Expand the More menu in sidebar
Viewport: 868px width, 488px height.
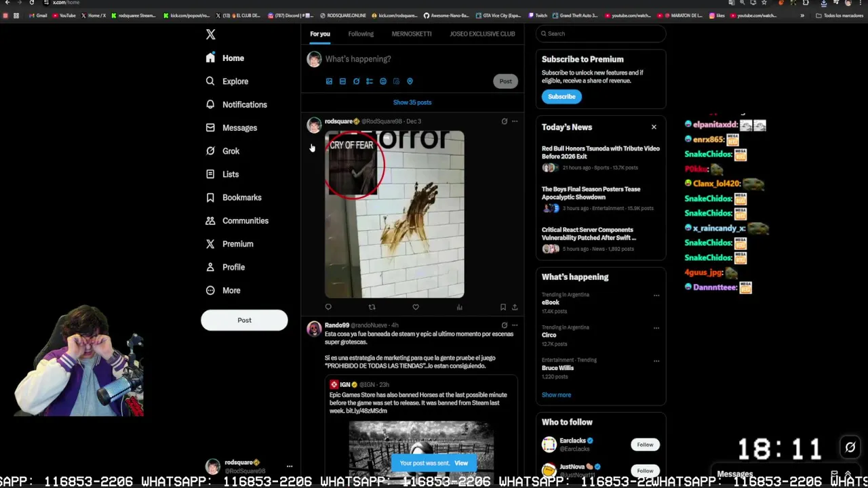click(223, 290)
